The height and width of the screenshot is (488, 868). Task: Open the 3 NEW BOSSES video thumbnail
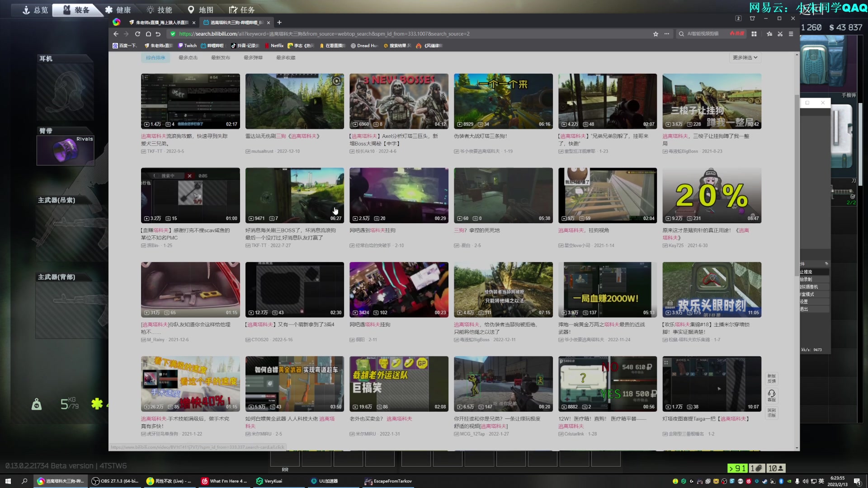coord(399,101)
